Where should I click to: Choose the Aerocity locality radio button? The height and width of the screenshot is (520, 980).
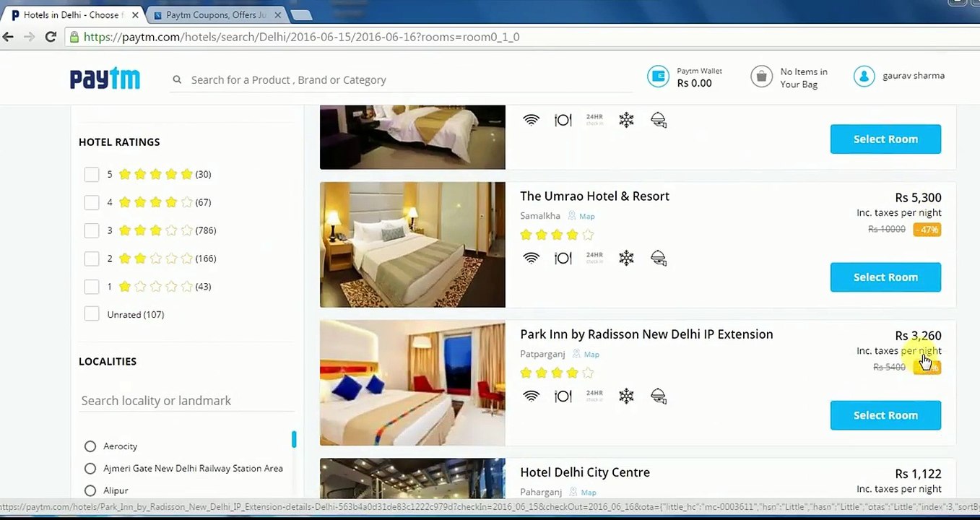[90, 446]
